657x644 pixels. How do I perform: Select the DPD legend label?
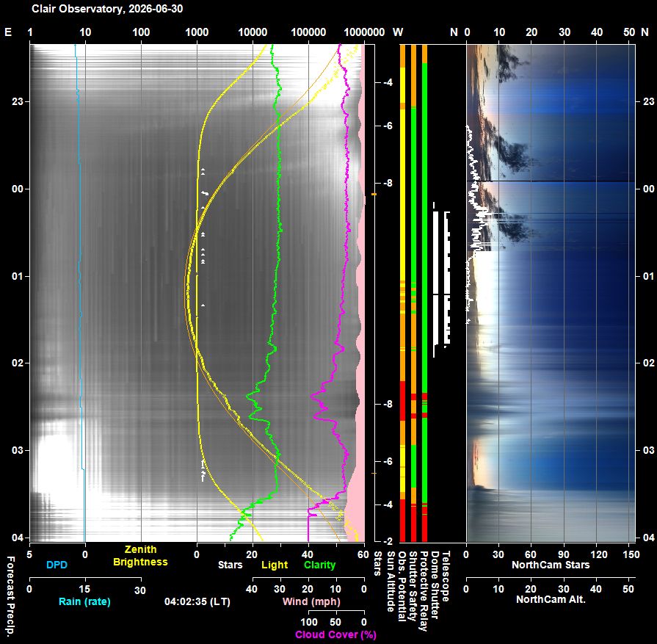click(x=57, y=565)
